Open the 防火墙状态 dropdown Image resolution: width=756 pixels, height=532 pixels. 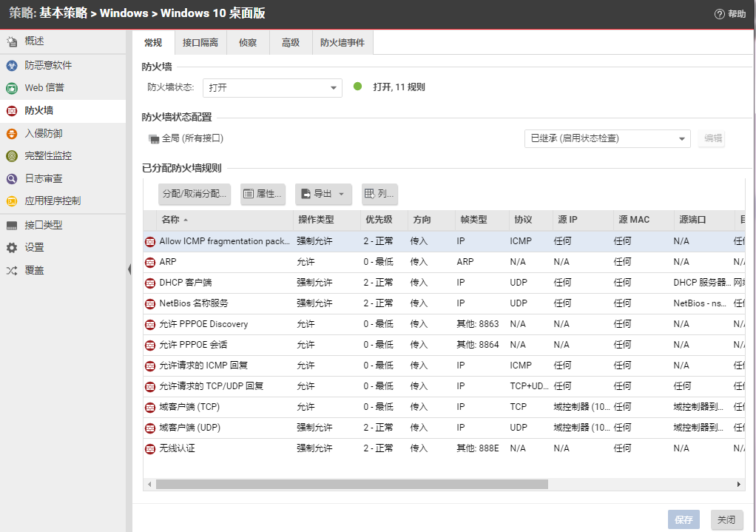(333, 88)
